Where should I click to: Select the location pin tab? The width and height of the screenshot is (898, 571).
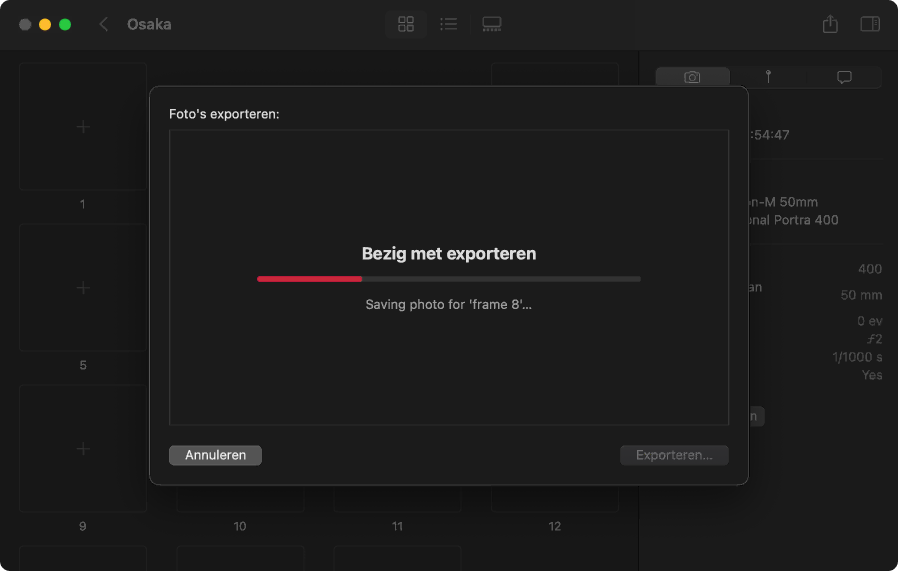coord(768,77)
